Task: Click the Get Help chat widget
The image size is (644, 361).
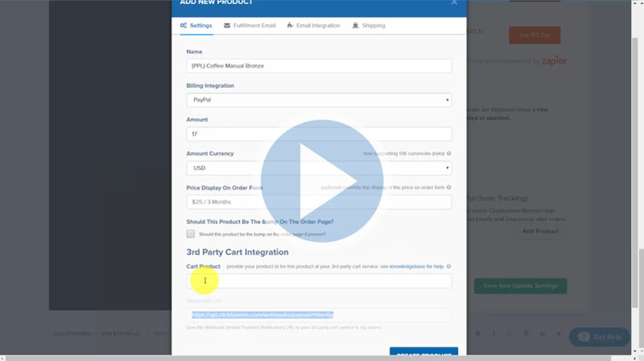Action: click(x=600, y=337)
